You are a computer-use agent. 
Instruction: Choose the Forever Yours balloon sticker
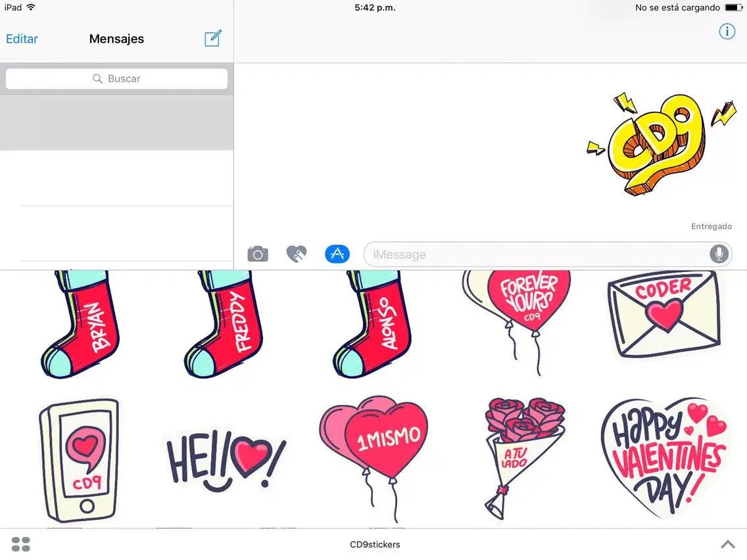coord(517,323)
